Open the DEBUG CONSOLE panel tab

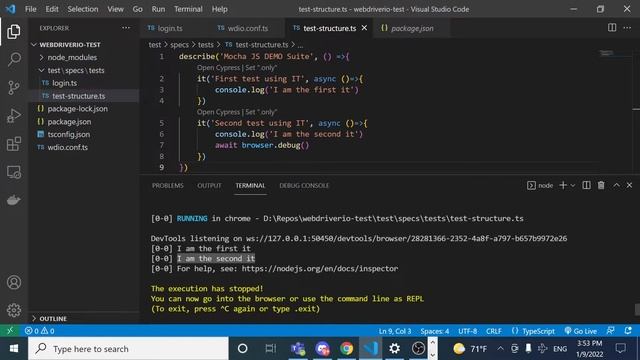pyautogui.click(x=304, y=185)
